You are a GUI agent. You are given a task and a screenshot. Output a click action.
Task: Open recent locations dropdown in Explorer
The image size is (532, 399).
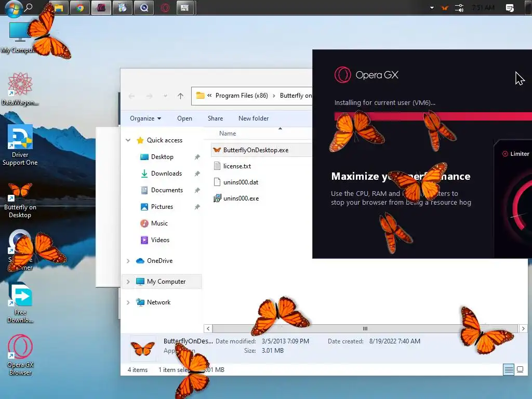tap(165, 96)
